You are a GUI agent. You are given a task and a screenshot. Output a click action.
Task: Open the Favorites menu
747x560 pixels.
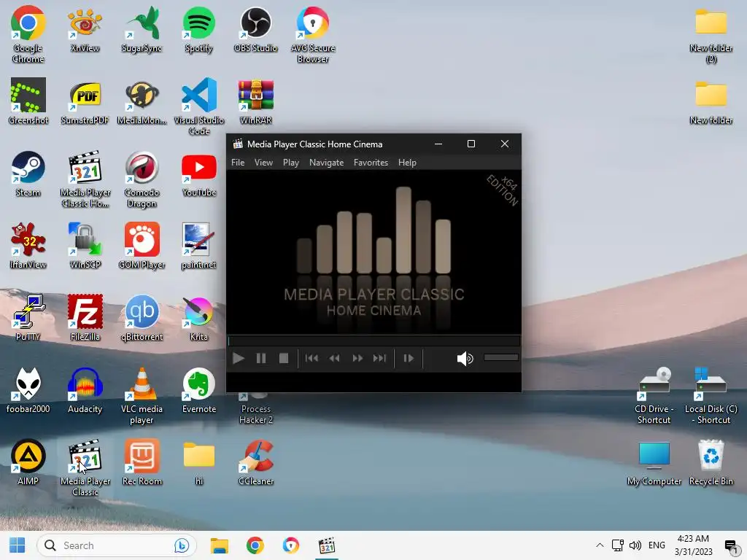371,163
